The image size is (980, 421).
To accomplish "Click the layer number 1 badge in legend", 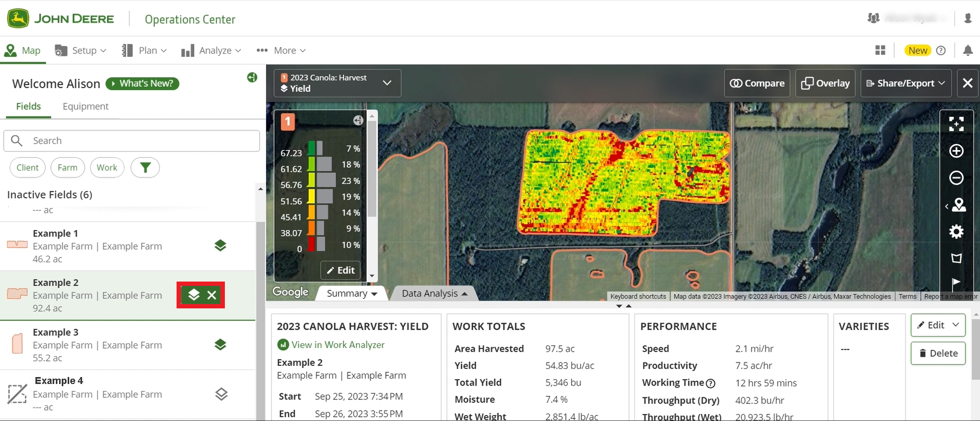I will (x=288, y=122).
